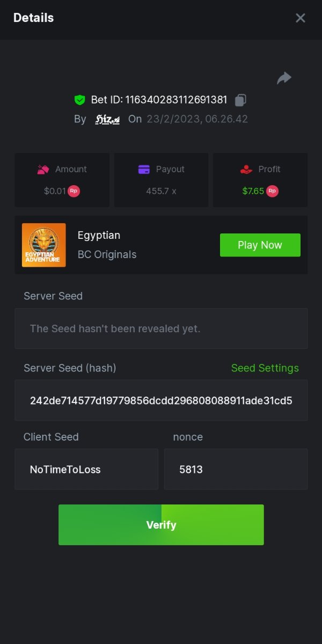Click the Server Seed field

(x=161, y=328)
